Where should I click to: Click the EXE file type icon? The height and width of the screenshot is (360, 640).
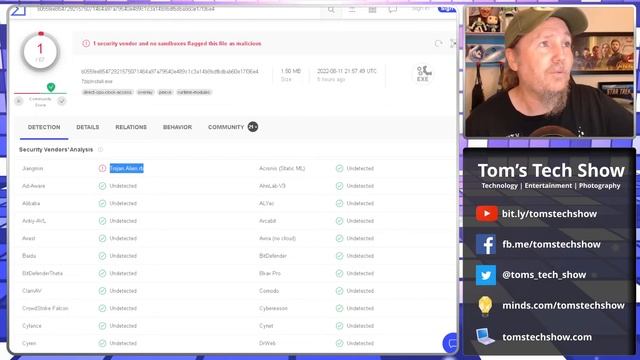click(423, 73)
